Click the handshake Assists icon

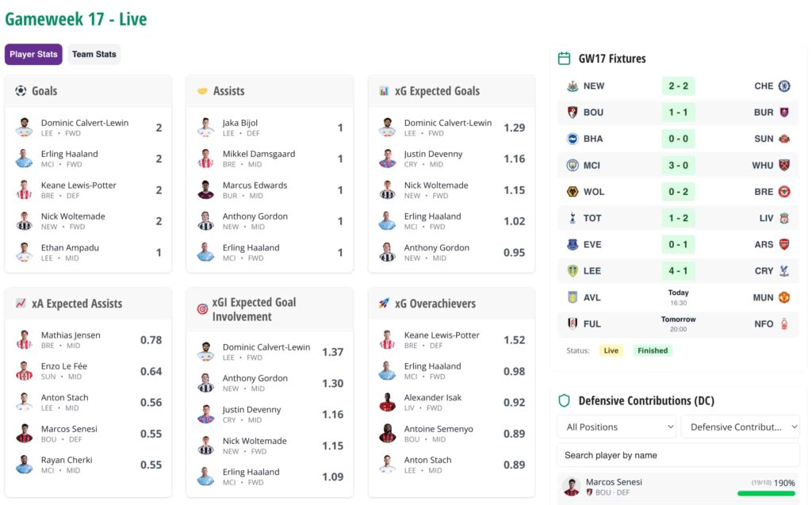[202, 91]
